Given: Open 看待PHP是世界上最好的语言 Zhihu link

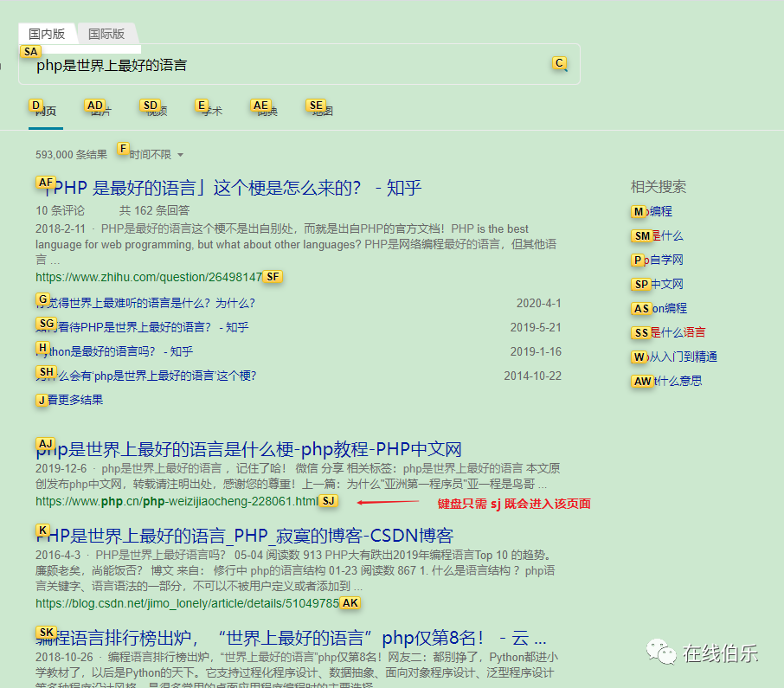Looking at the screenshot, I should tap(142, 327).
